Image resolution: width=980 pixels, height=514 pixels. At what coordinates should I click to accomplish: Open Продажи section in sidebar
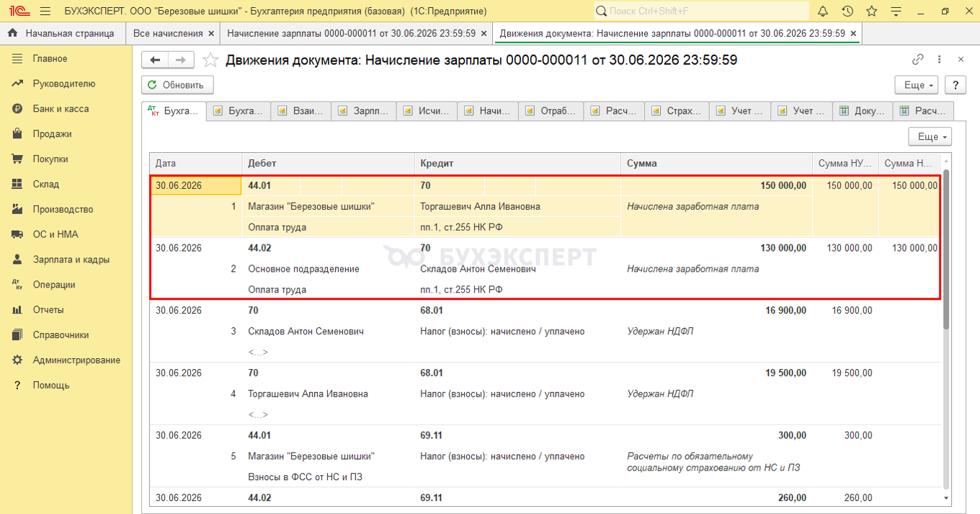tap(52, 134)
